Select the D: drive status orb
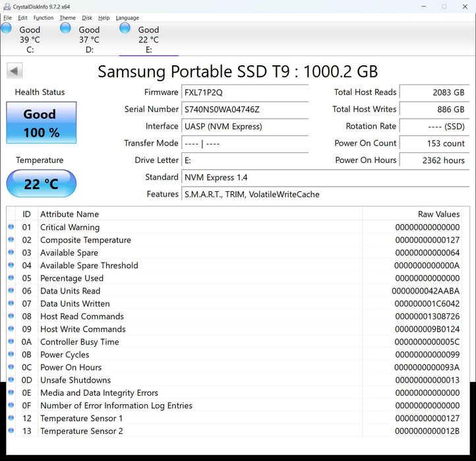 [x=65, y=28]
